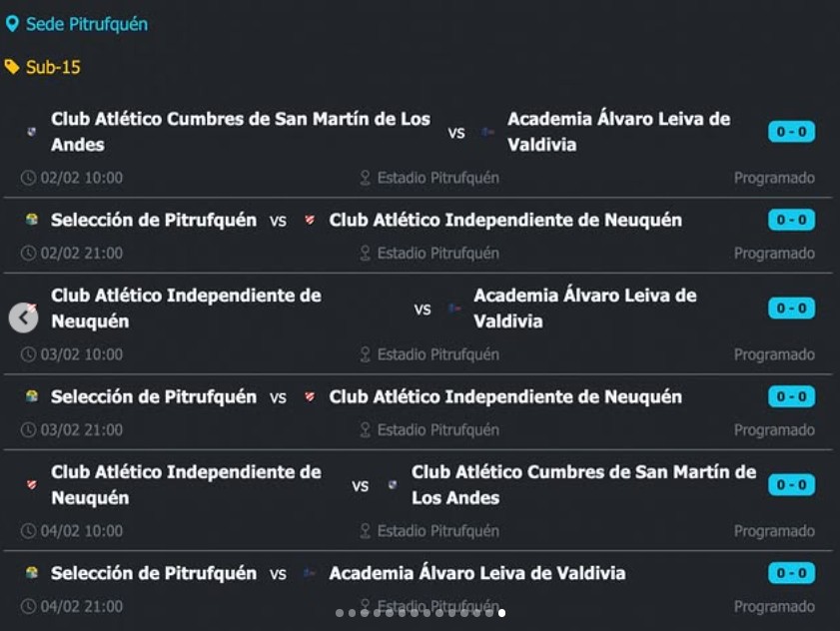Select the Sub-15 category label

click(53, 67)
